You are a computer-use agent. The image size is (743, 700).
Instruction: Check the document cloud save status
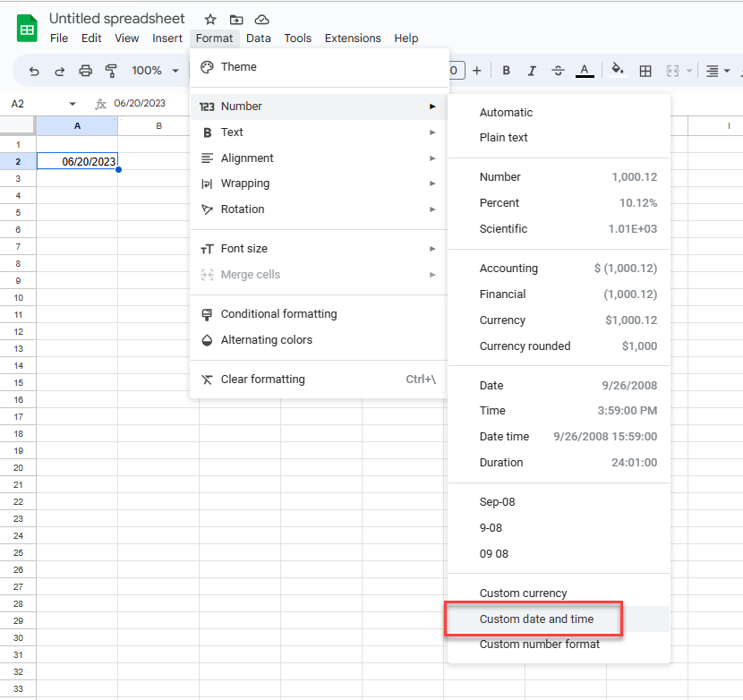point(260,18)
